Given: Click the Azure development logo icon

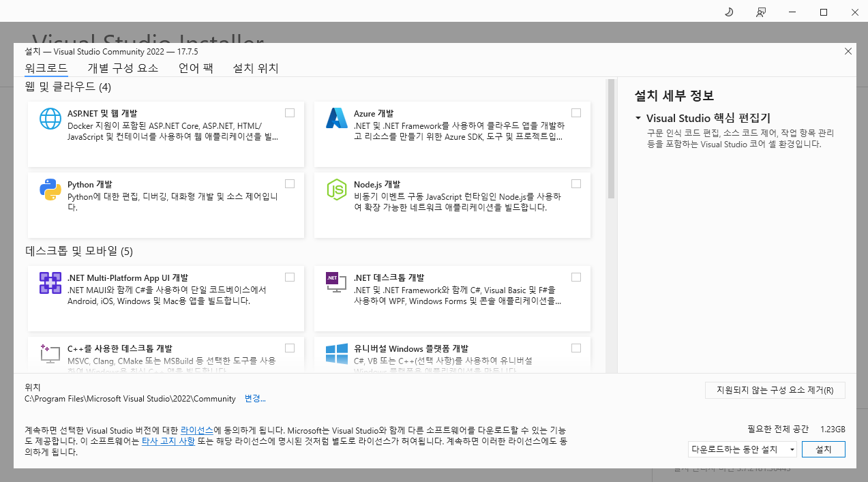Looking at the screenshot, I should click(337, 119).
